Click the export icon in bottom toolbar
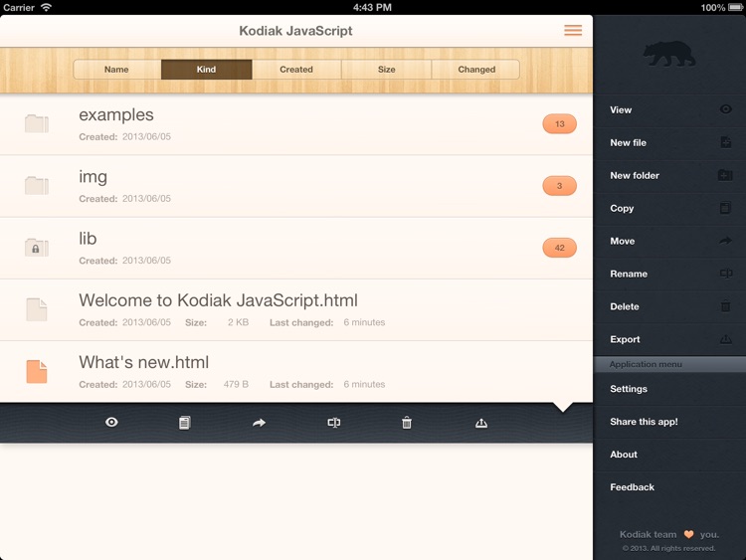This screenshot has width=746, height=560. (x=481, y=423)
